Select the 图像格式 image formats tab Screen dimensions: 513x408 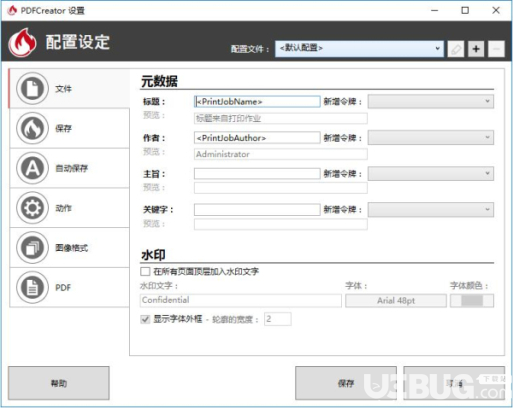(69, 248)
